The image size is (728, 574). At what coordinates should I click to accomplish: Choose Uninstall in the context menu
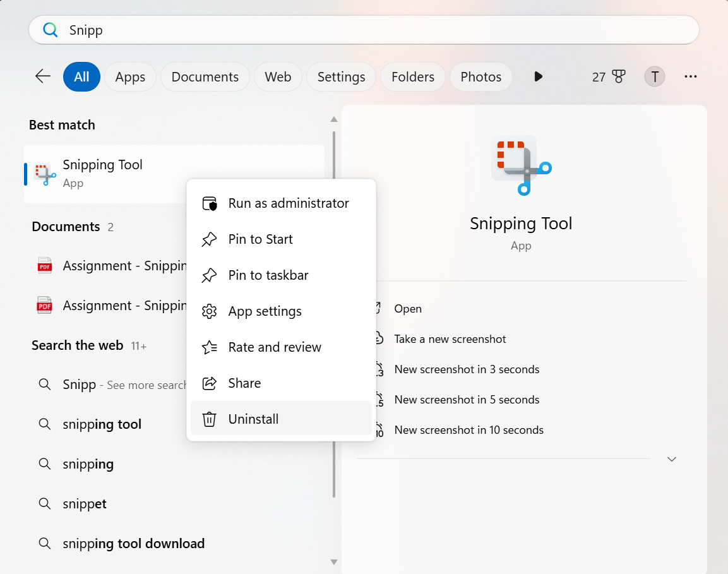click(x=281, y=419)
